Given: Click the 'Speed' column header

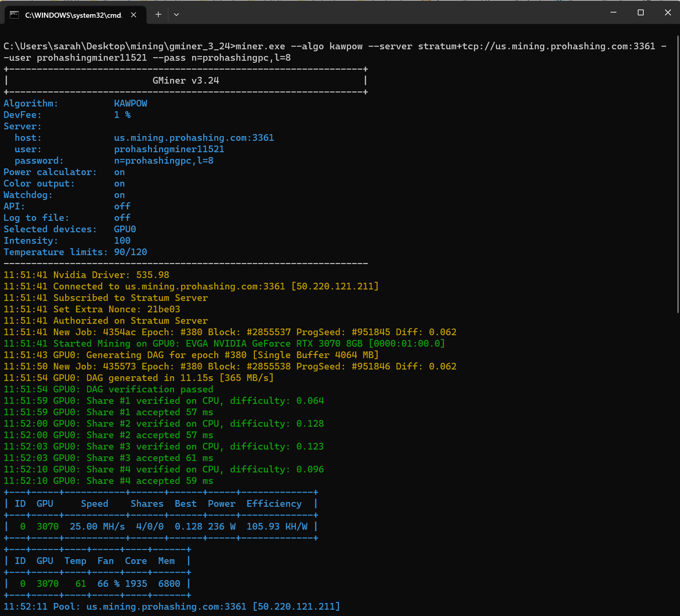Looking at the screenshot, I should pos(95,504).
